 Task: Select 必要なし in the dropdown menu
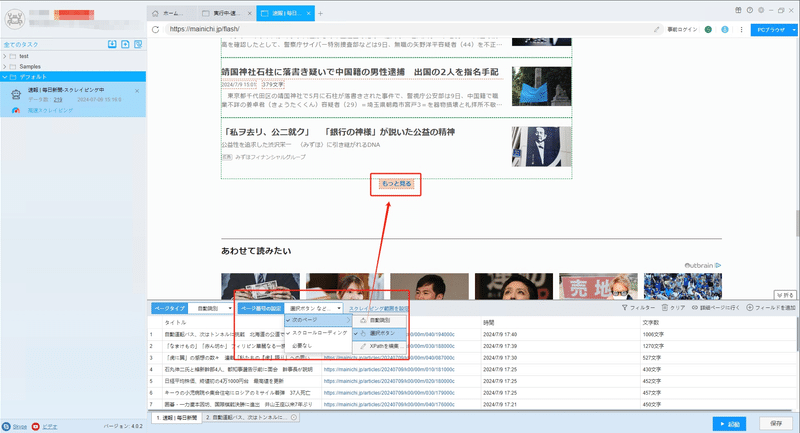(x=318, y=345)
